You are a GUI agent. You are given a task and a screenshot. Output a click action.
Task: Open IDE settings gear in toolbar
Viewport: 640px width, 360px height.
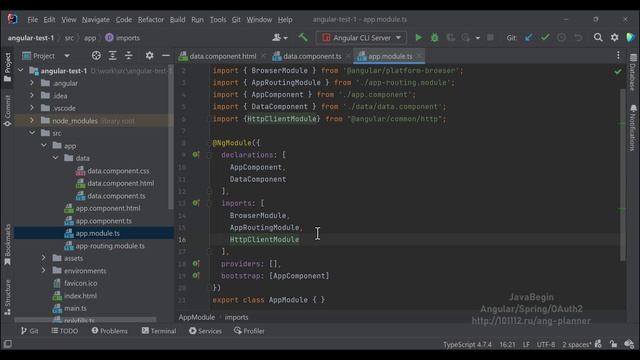pyautogui.click(x=614, y=38)
